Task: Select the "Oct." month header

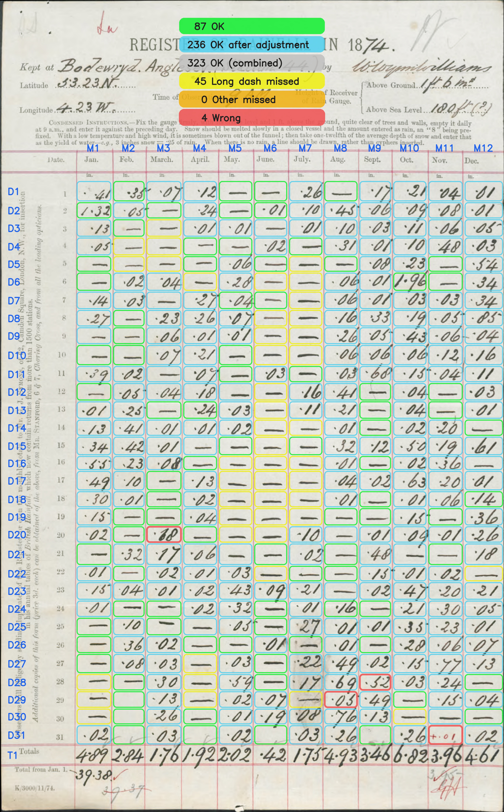Action: 407,160
